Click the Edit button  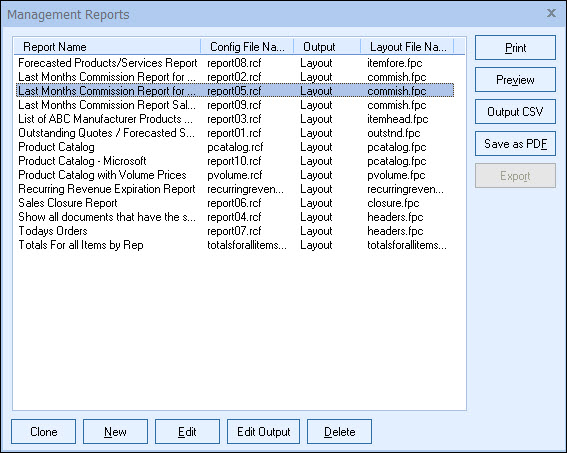click(187, 432)
